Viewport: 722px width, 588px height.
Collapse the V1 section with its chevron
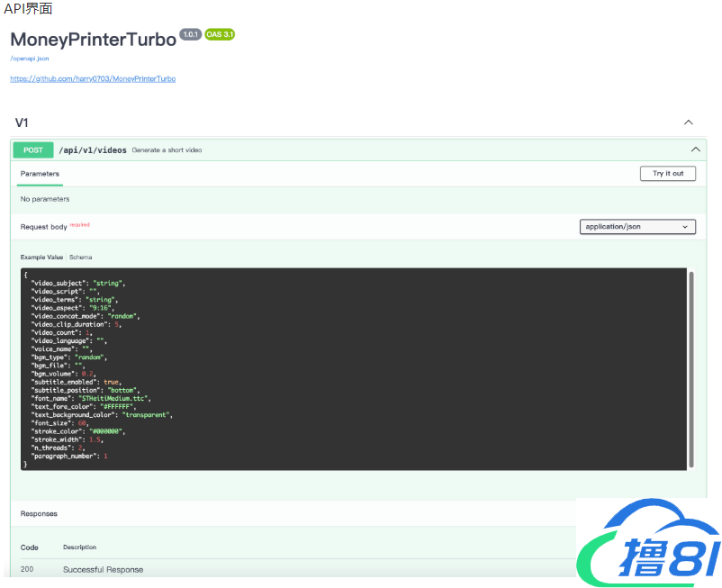pyautogui.click(x=689, y=122)
